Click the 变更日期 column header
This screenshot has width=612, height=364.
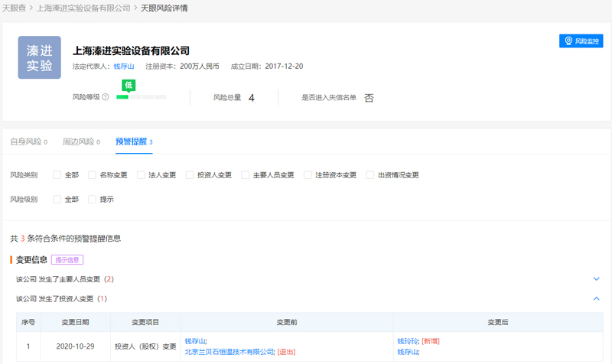click(x=75, y=322)
